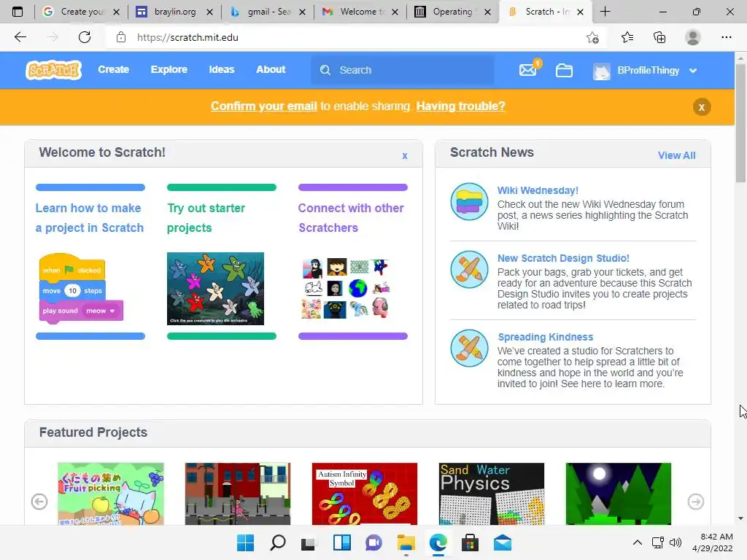The image size is (747, 560).
Task: Click the browser Refresh button
Action: click(x=85, y=37)
